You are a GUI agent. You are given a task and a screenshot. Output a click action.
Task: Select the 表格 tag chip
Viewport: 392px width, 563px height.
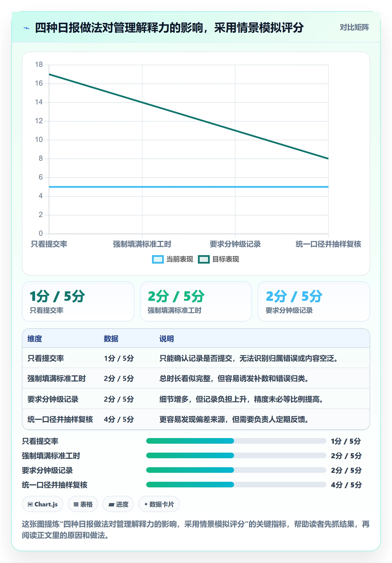pyautogui.click(x=83, y=504)
